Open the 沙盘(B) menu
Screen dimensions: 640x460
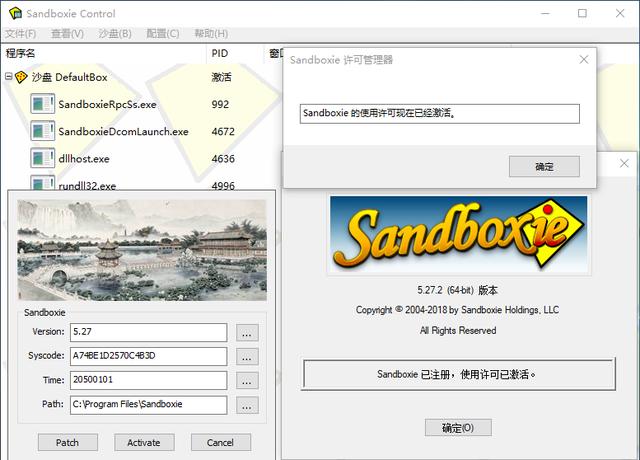coord(115,34)
